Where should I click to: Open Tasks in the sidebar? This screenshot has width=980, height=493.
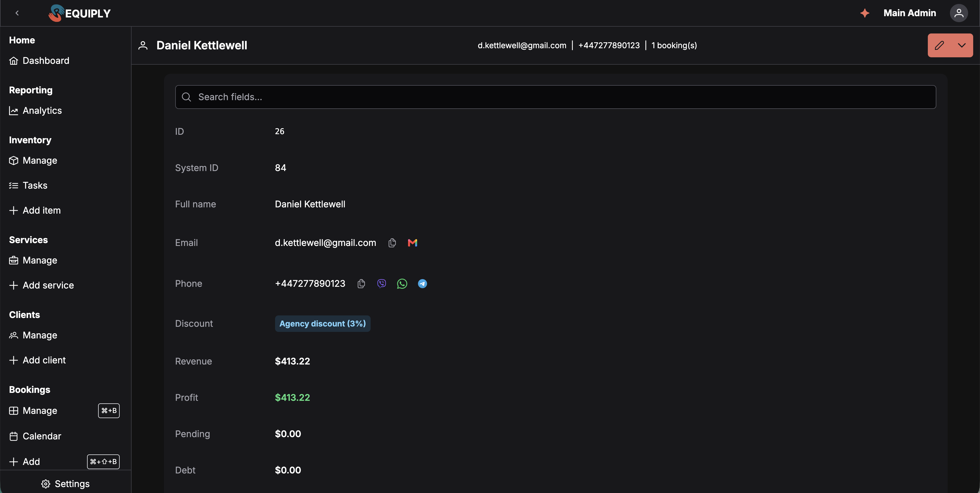[x=29, y=186]
